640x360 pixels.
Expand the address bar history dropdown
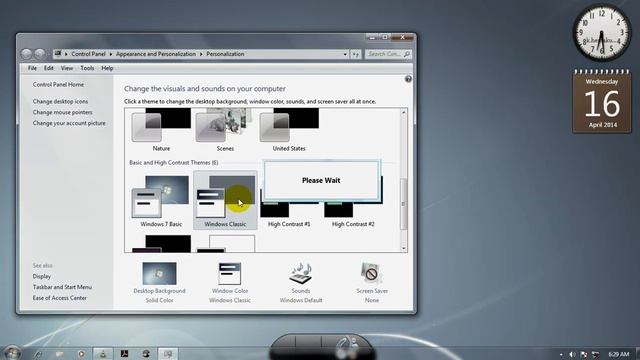click(x=345, y=54)
